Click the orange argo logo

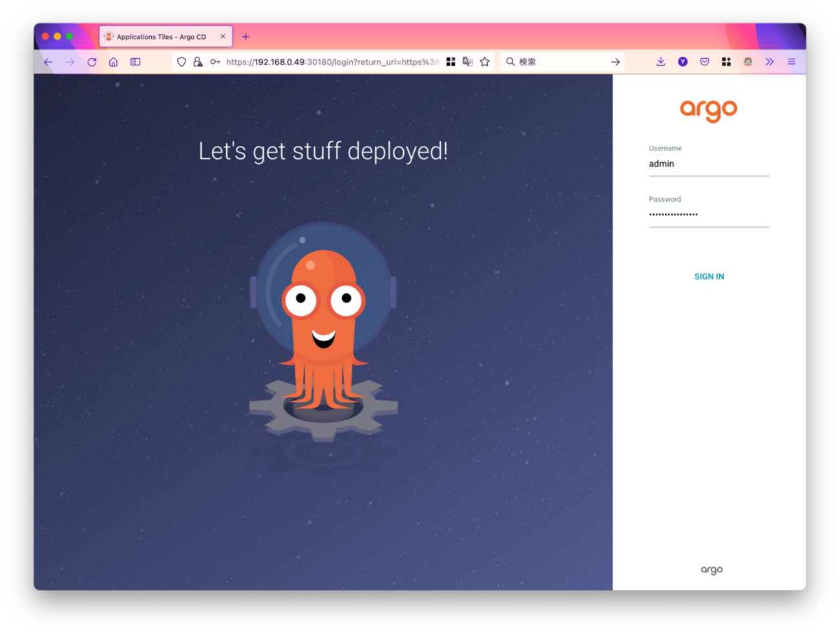pos(709,110)
